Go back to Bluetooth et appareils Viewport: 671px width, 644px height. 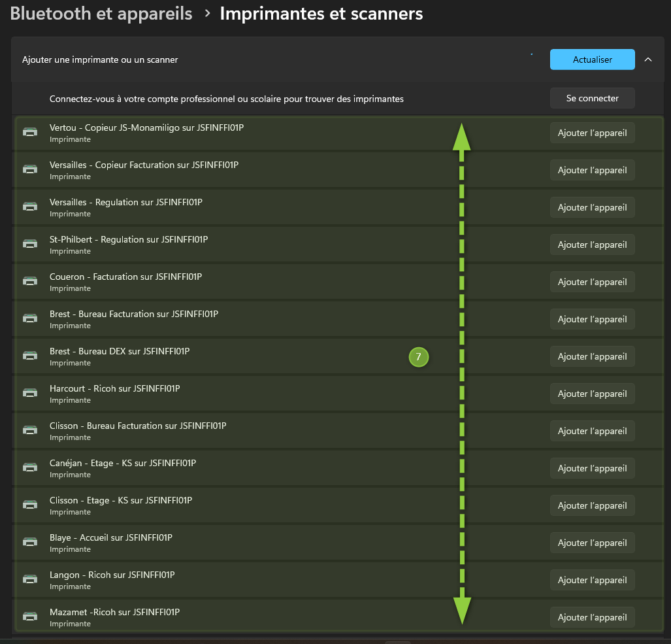pyautogui.click(x=101, y=13)
